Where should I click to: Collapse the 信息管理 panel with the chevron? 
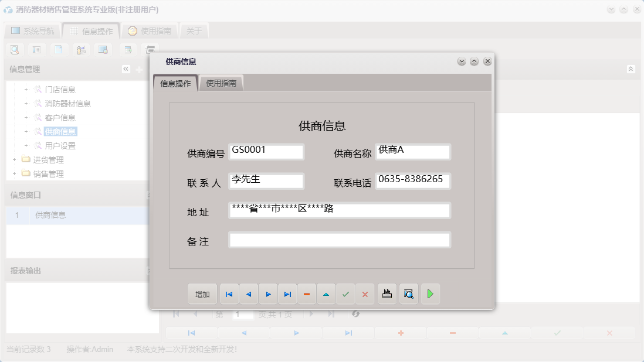pyautogui.click(x=126, y=69)
